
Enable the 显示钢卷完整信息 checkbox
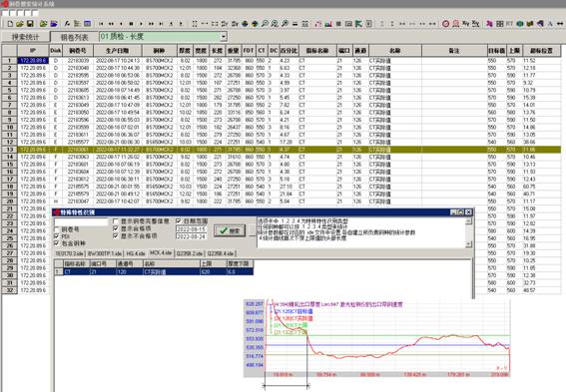click(x=116, y=221)
